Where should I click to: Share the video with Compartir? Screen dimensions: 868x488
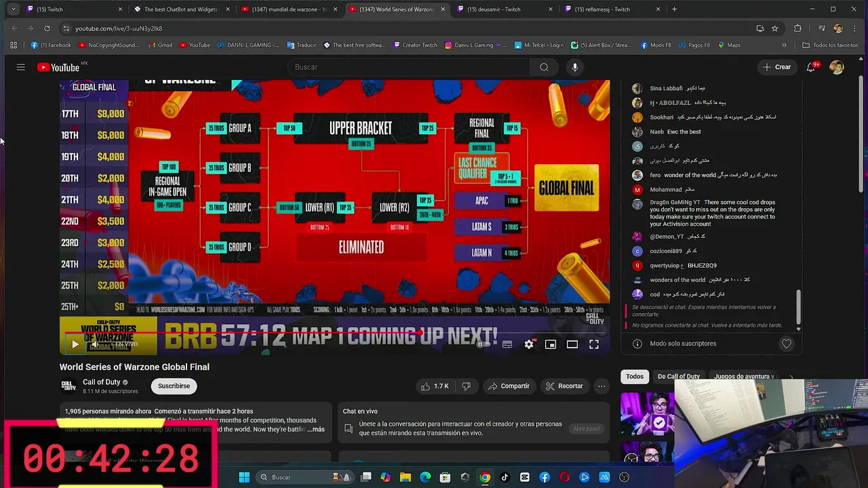coord(509,386)
